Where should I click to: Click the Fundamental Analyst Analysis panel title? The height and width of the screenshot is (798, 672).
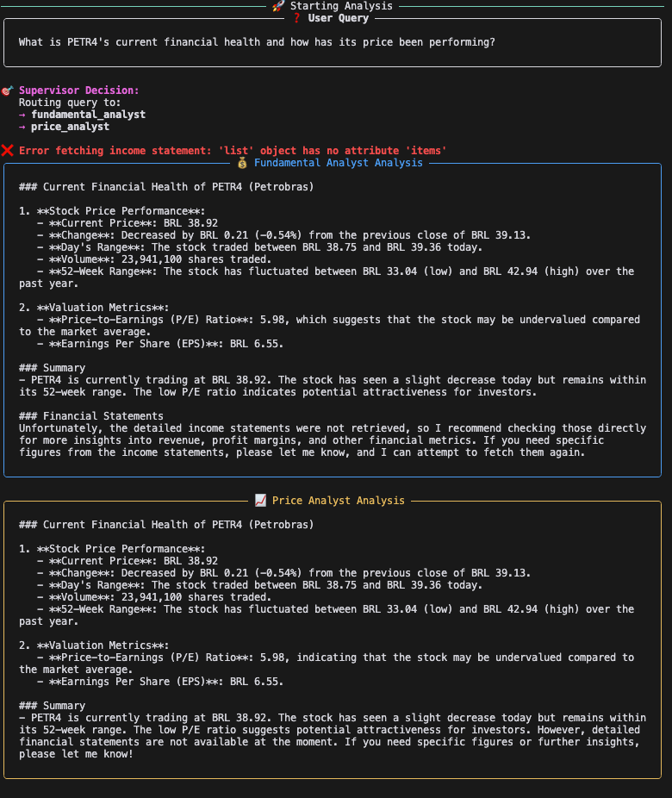(x=339, y=163)
